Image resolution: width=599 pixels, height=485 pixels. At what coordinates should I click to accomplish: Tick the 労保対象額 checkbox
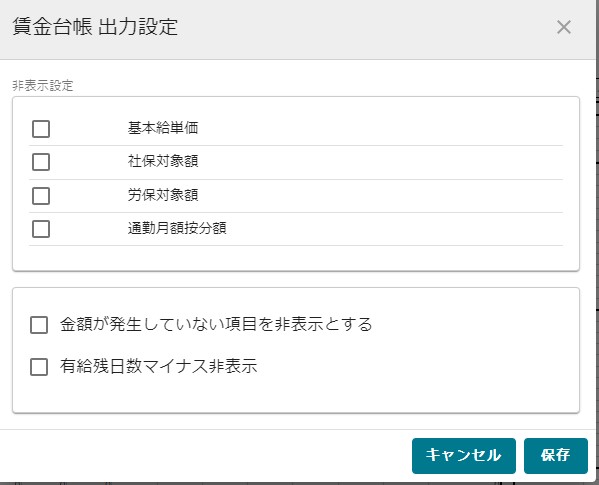(41, 196)
